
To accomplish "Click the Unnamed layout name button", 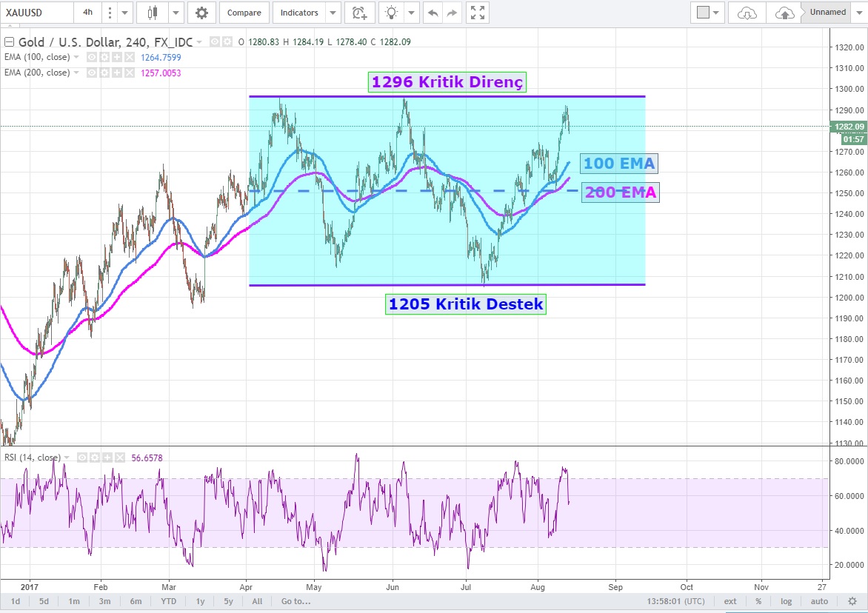I will click(828, 12).
